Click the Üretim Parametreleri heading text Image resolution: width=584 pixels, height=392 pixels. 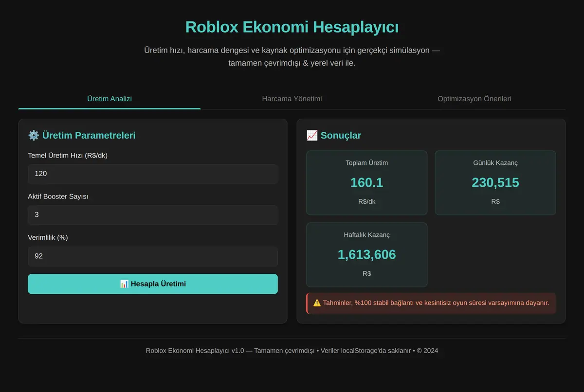click(x=89, y=136)
